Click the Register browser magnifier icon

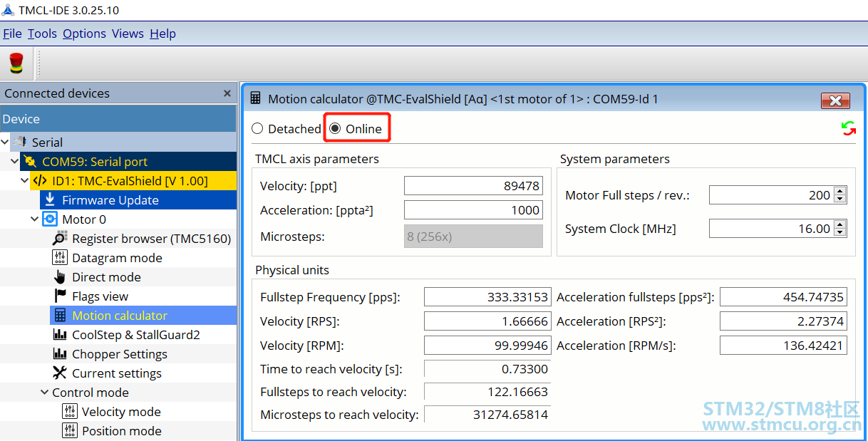[x=60, y=239]
